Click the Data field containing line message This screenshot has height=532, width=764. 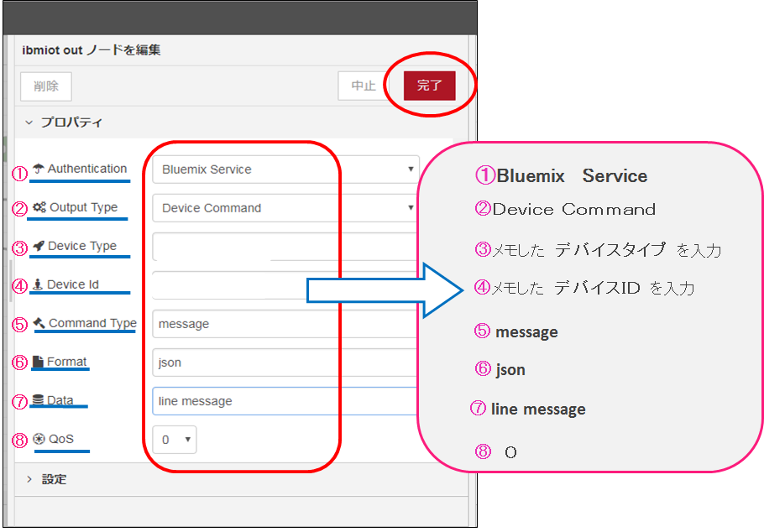285,400
